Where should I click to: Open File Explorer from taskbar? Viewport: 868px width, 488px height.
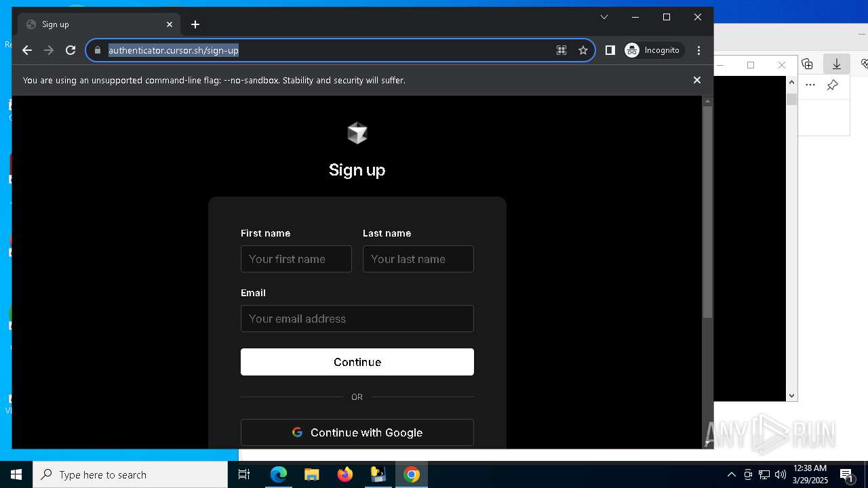[x=312, y=474]
